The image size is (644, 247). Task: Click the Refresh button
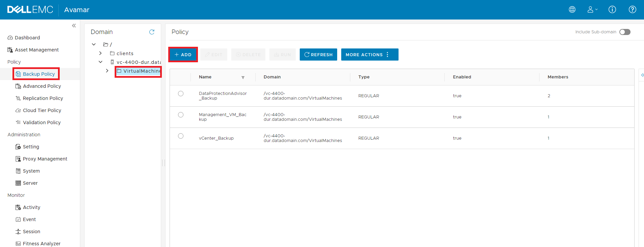coord(318,55)
